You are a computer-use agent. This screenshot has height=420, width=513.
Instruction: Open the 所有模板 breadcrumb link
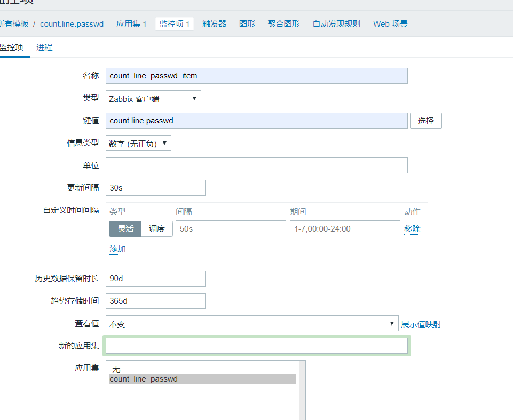14,24
